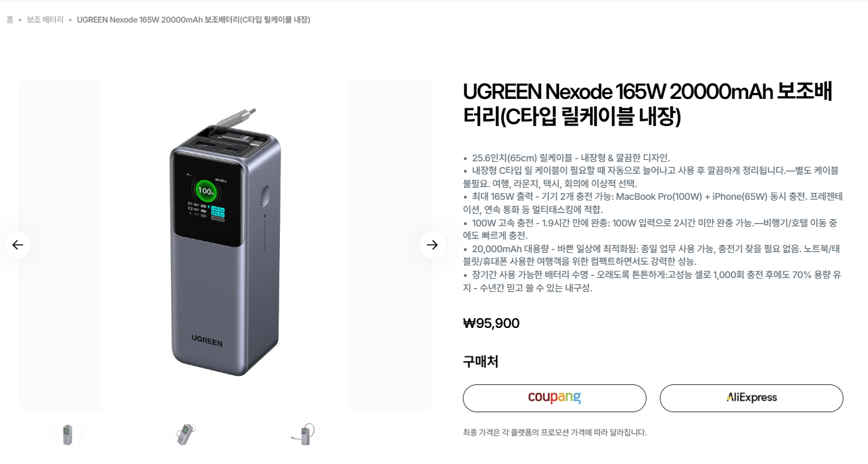Click the ₩95,900 price text
868x464 pixels.
[x=491, y=323]
